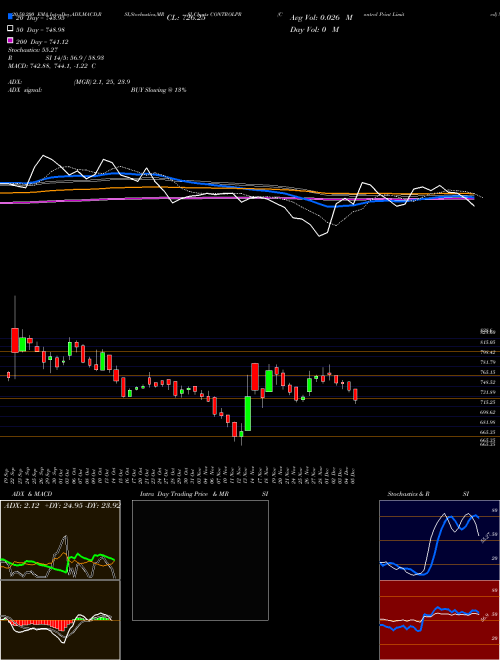Open the ADX & MACD panel title
This screenshot has width=500, height=660.
pyautogui.click(x=32, y=494)
